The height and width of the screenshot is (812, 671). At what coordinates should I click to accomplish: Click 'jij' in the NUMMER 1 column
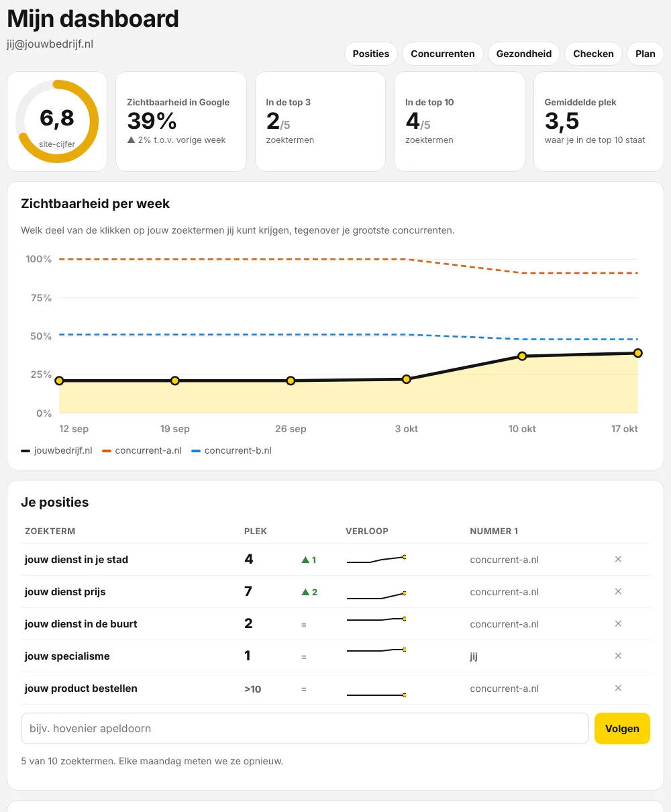click(474, 656)
